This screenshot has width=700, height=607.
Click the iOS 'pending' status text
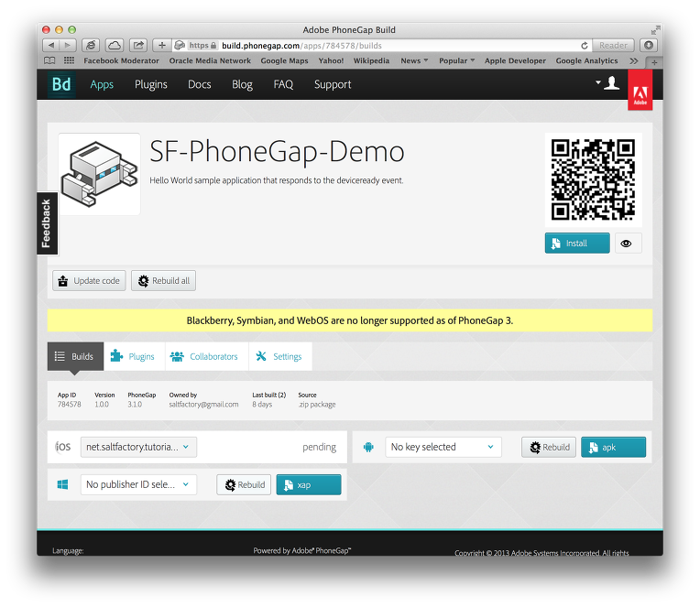pos(319,447)
